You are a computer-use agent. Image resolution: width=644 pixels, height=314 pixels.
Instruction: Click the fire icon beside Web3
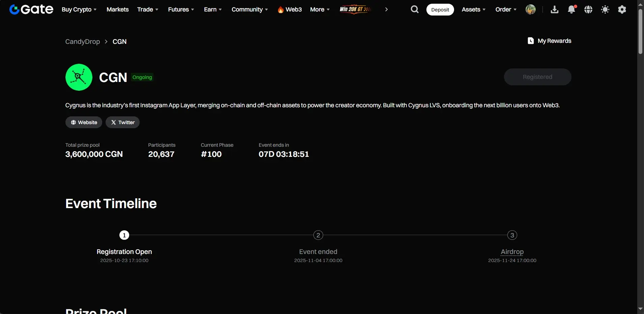click(x=281, y=10)
